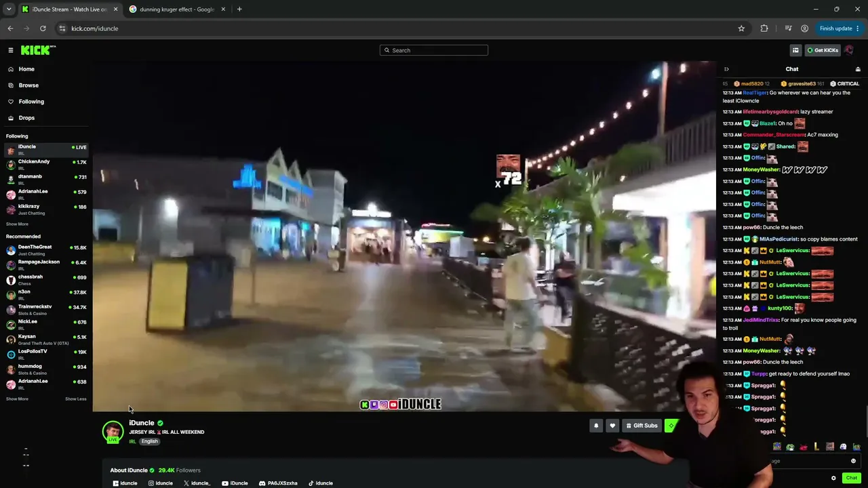Select iDuncle live channel in Following list
Viewport: 868px width, 488px height.
coord(46,150)
